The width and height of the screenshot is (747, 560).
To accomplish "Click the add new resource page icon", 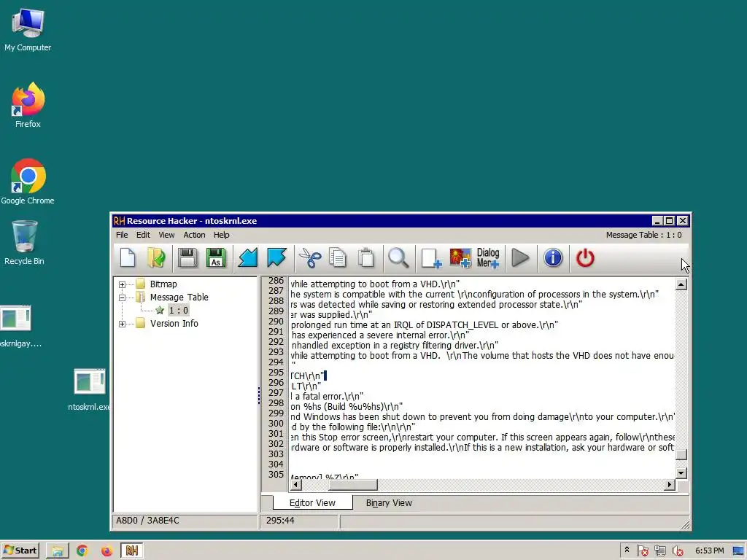I will tap(431, 258).
